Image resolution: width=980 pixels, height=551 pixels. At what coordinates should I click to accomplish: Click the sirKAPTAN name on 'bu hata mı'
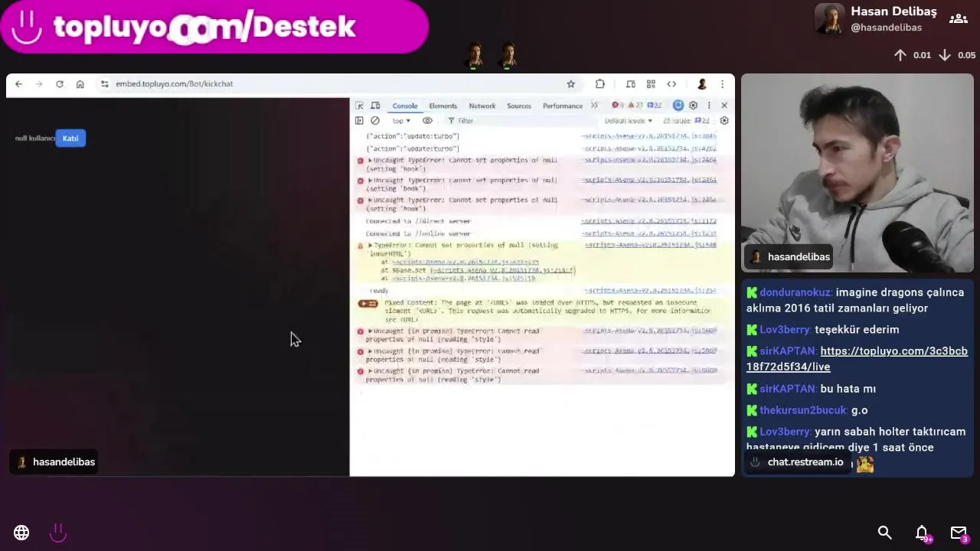pos(787,389)
